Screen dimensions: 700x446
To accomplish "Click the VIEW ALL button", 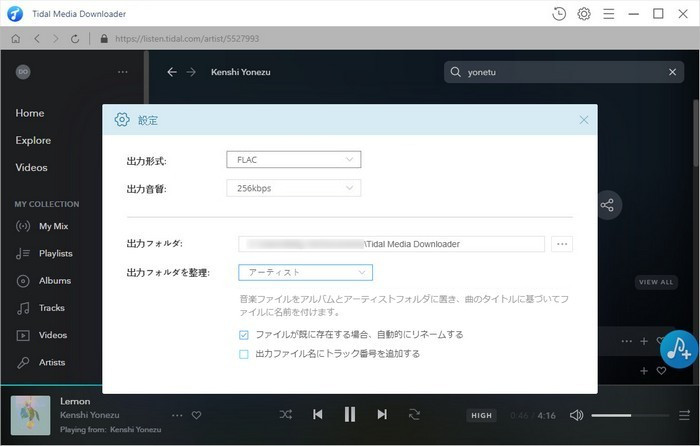I will (x=656, y=282).
